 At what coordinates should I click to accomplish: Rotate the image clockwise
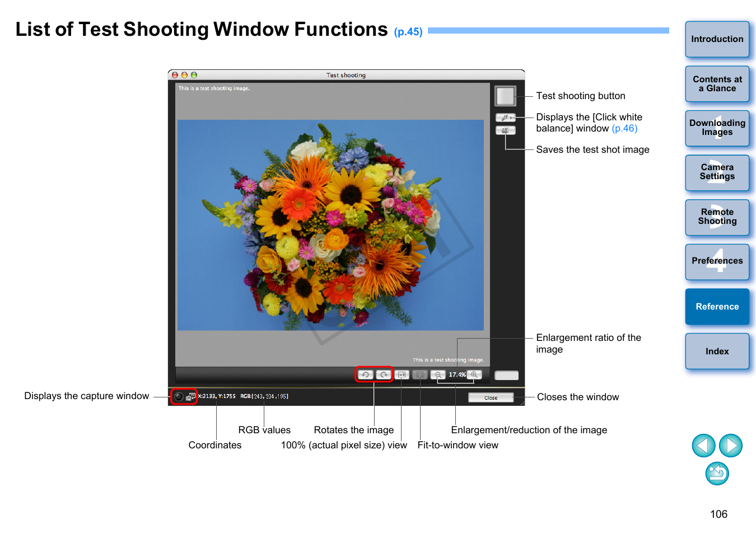coord(384,374)
